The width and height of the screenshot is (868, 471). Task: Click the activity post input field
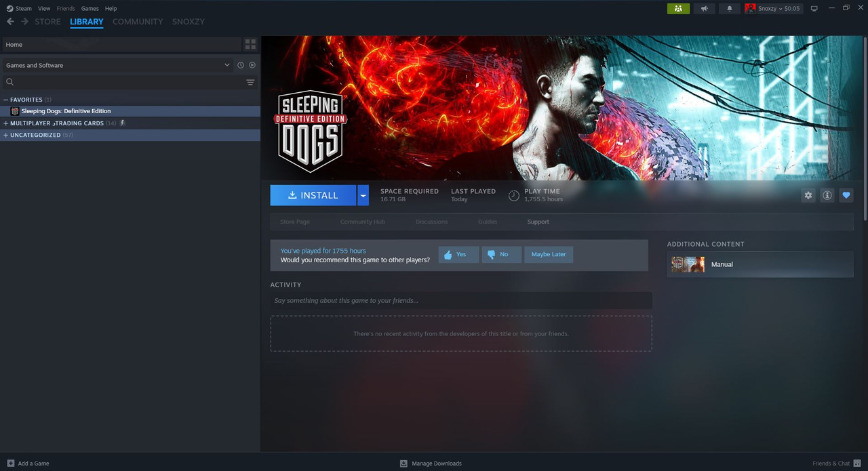pos(461,300)
